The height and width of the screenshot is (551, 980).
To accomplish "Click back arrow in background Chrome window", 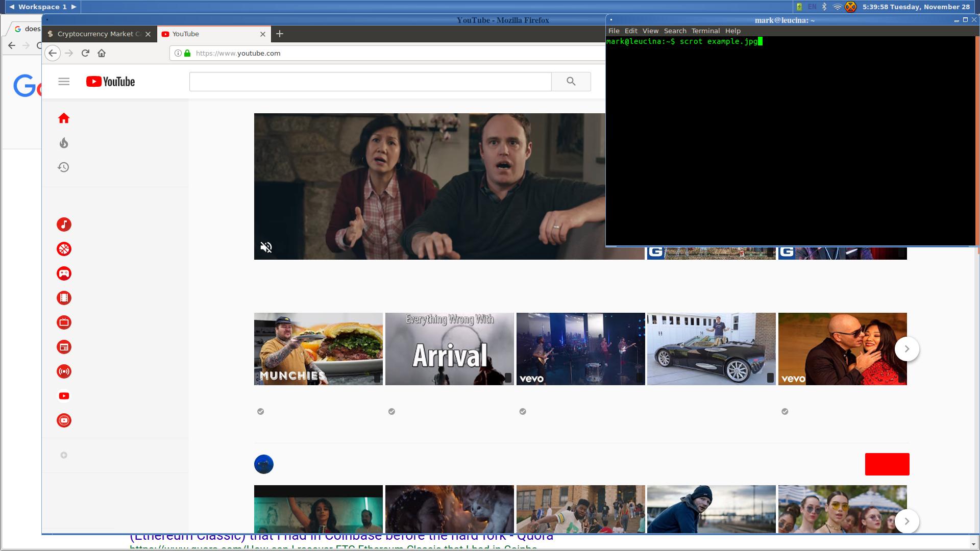I will 12,45.
